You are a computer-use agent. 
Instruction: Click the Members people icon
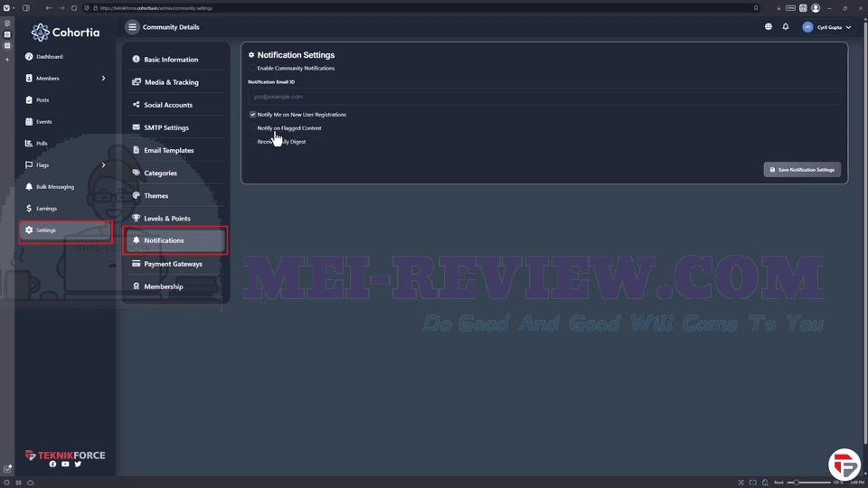point(29,78)
